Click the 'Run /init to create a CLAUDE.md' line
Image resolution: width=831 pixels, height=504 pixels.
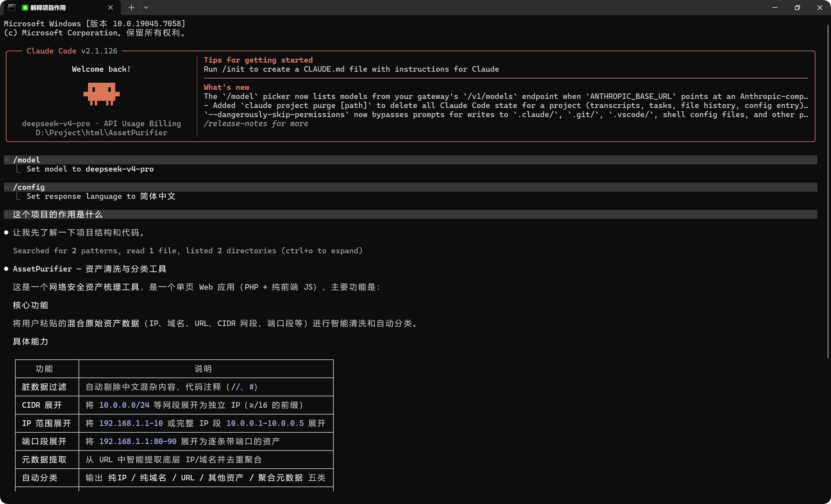point(351,69)
